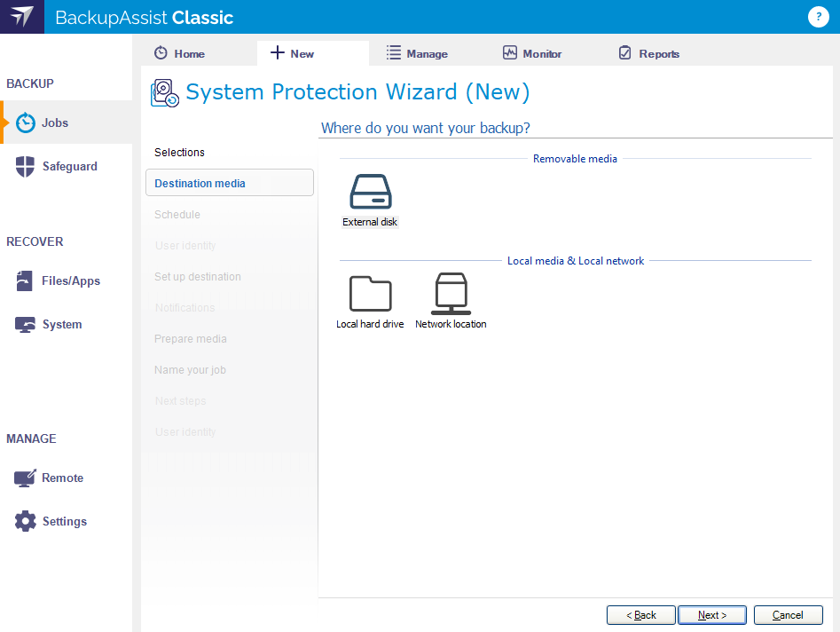Click the Manage list icon
Viewport: 840px width, 632px height.
[394, 52]
